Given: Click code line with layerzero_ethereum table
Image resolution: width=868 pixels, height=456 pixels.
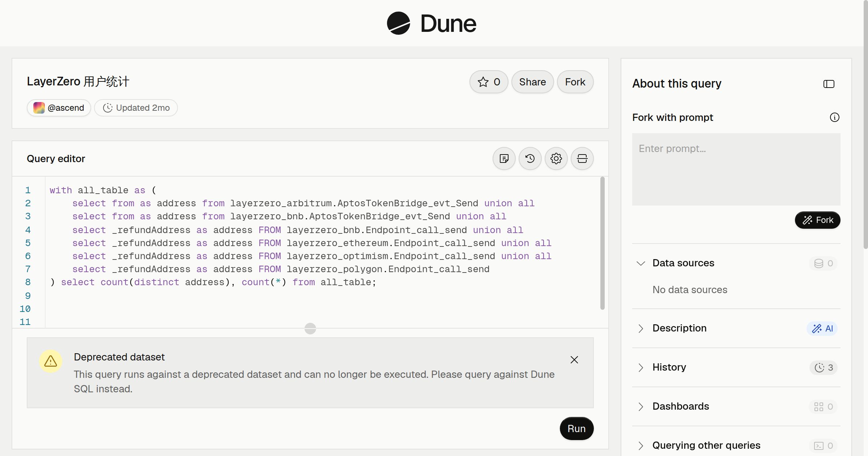Looking at the screenshot, I should coord(312,243).
